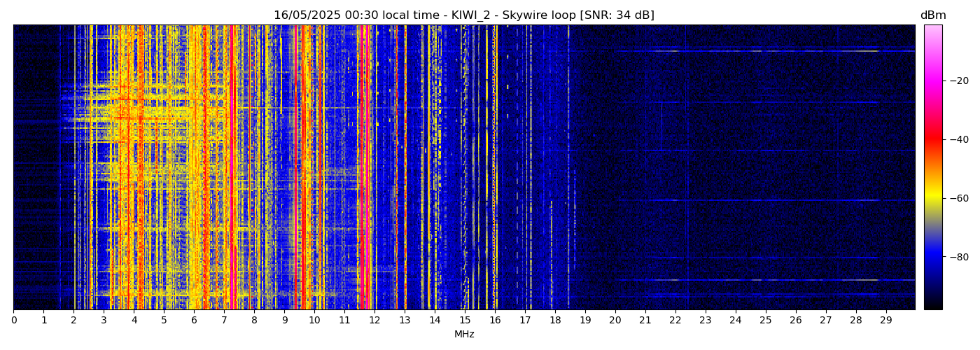Click the 22 MHz tick label
This screenshot has width=980, height=350.
click(675, 320)
